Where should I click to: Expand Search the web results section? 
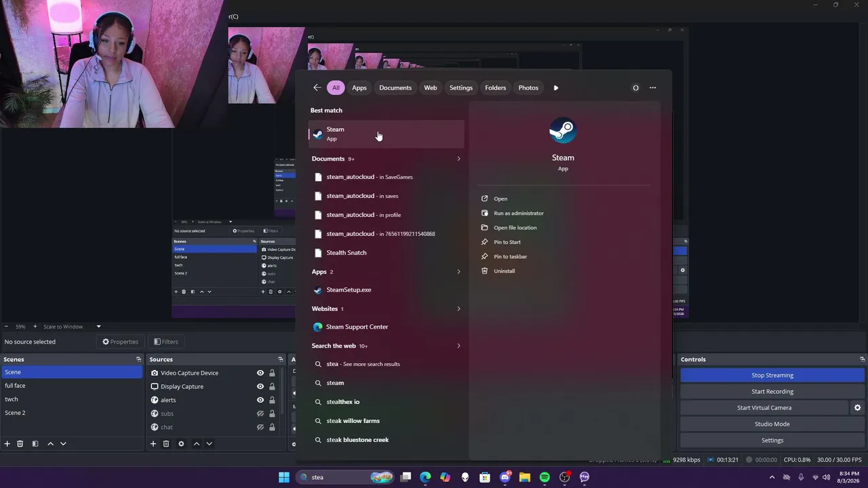click(458, 346)
